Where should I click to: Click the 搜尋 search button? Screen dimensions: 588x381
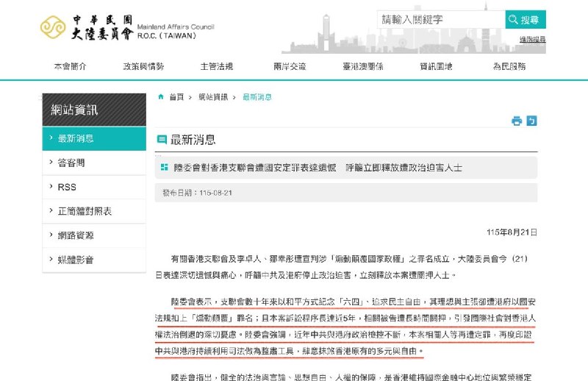[x=526, y=20]
